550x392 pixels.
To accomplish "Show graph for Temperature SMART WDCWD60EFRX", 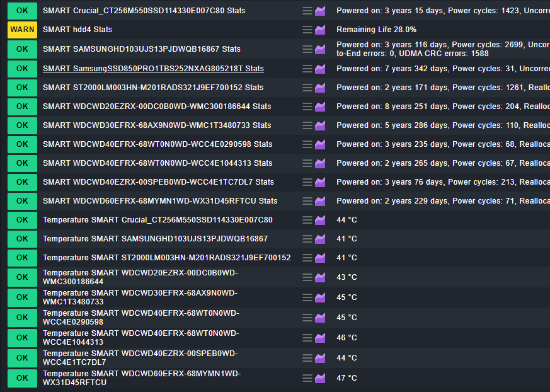I will [320, 378].
